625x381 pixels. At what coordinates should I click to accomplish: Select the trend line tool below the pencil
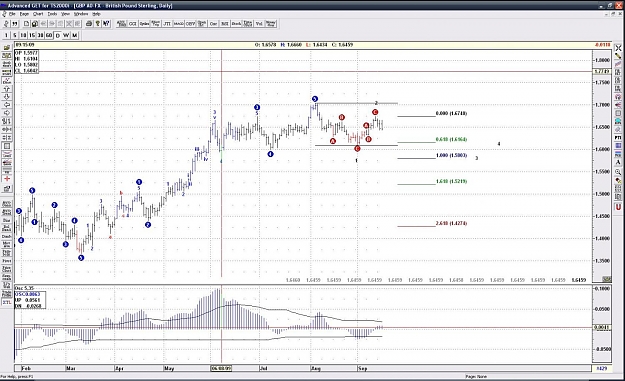[618, 64]
